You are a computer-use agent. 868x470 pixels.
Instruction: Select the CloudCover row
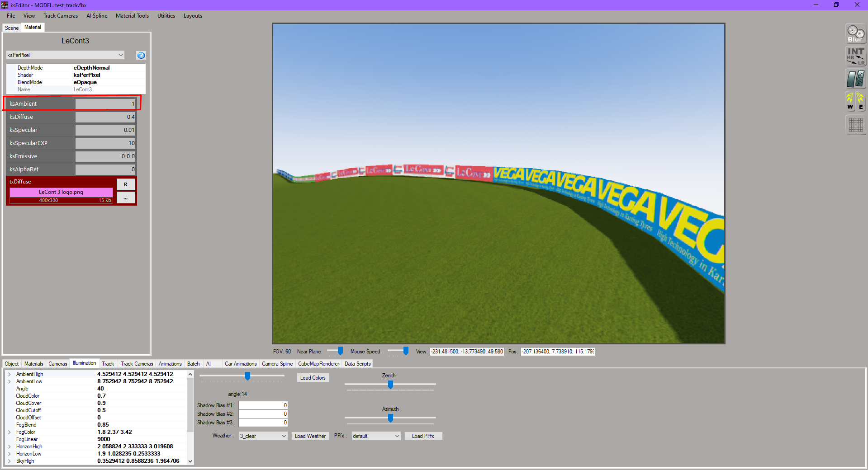click(96, 403)
